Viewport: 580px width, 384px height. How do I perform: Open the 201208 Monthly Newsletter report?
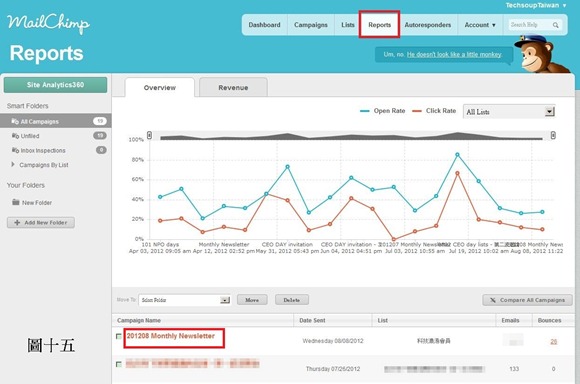[x=171, y=336]
